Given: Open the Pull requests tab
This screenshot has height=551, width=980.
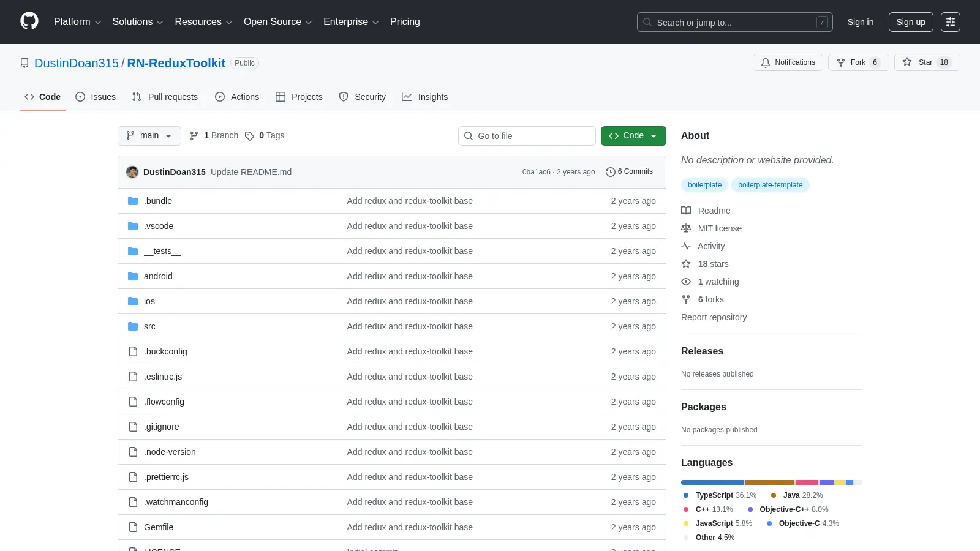Looking at the screenshot, I should (x=165, y=97).
